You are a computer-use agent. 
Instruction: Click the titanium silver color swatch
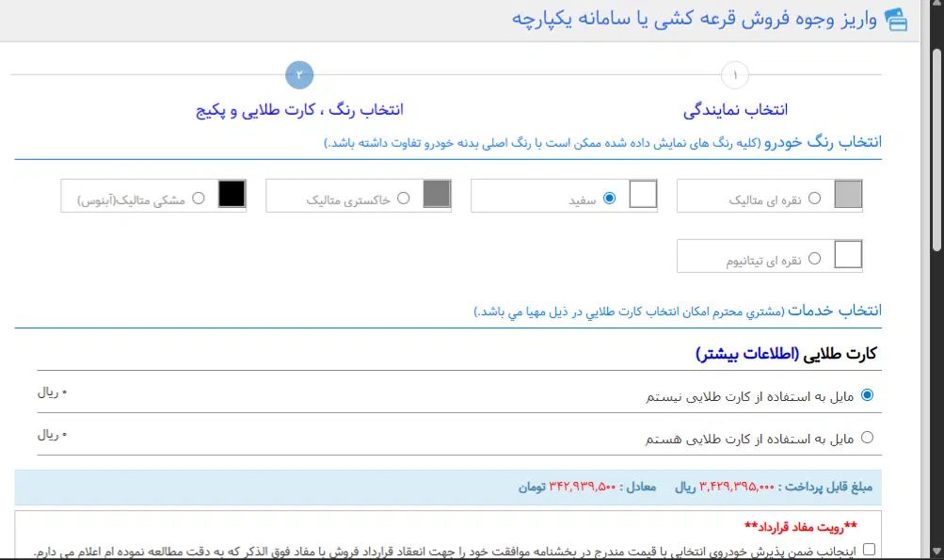[x=848, y=254]
